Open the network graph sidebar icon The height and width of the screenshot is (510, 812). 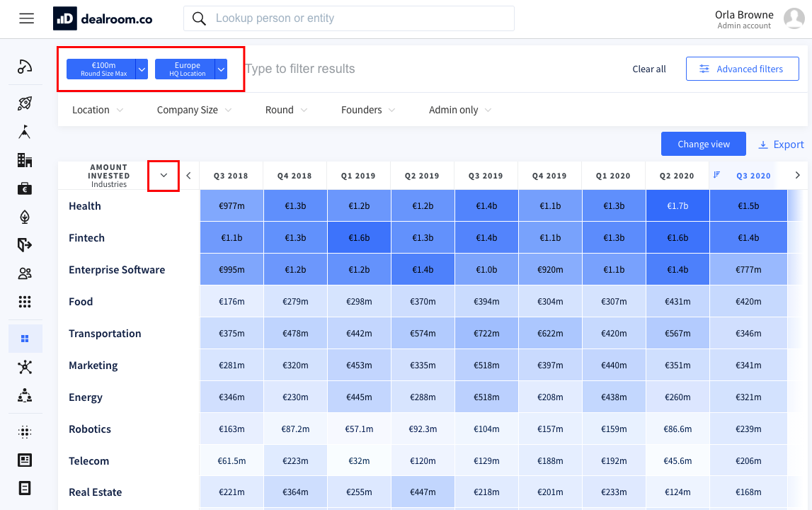tap(25, 367)
